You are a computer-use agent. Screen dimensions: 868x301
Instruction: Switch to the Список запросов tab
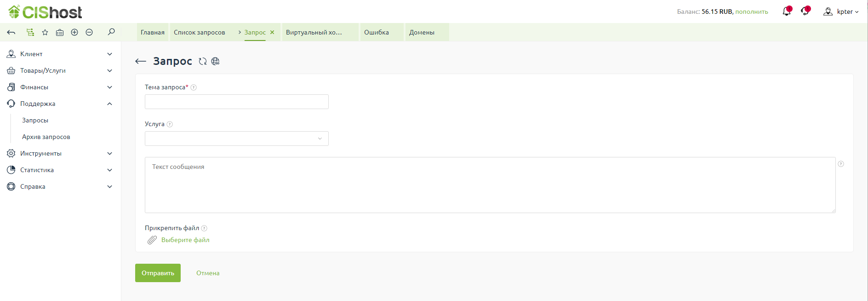[199, 32]
